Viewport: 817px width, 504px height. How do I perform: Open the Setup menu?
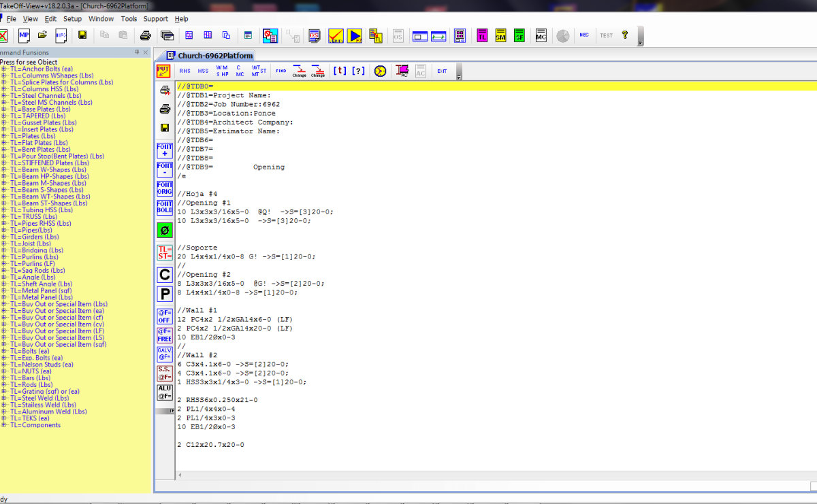[72, 19]
